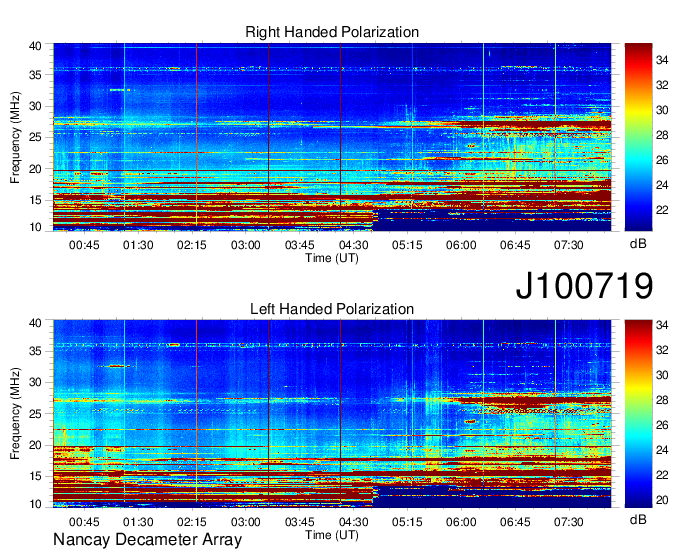Click the 07:30 time tick of Right Handed plot
Viewport: 680px width, 552px height.
click(569, 245)
